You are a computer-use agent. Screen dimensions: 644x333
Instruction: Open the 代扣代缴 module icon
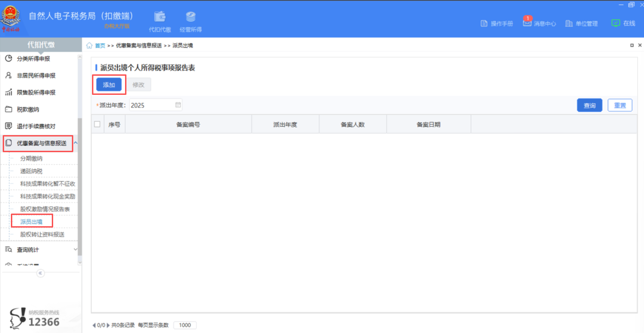coord(160,20)
